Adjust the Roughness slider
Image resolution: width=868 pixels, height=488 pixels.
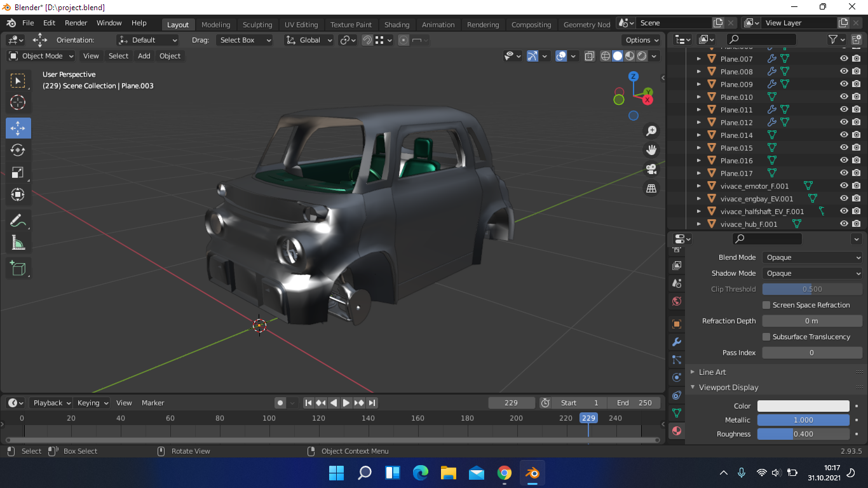coord(803,434)
